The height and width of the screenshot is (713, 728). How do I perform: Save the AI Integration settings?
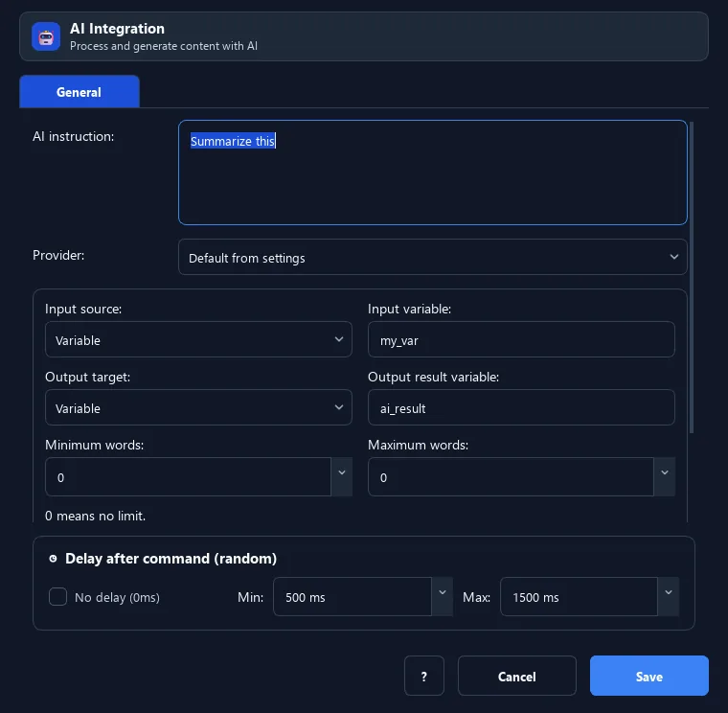pos(649,676)
